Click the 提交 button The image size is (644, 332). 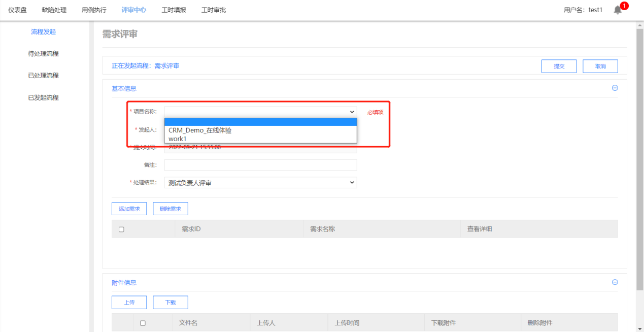point(559,67)
